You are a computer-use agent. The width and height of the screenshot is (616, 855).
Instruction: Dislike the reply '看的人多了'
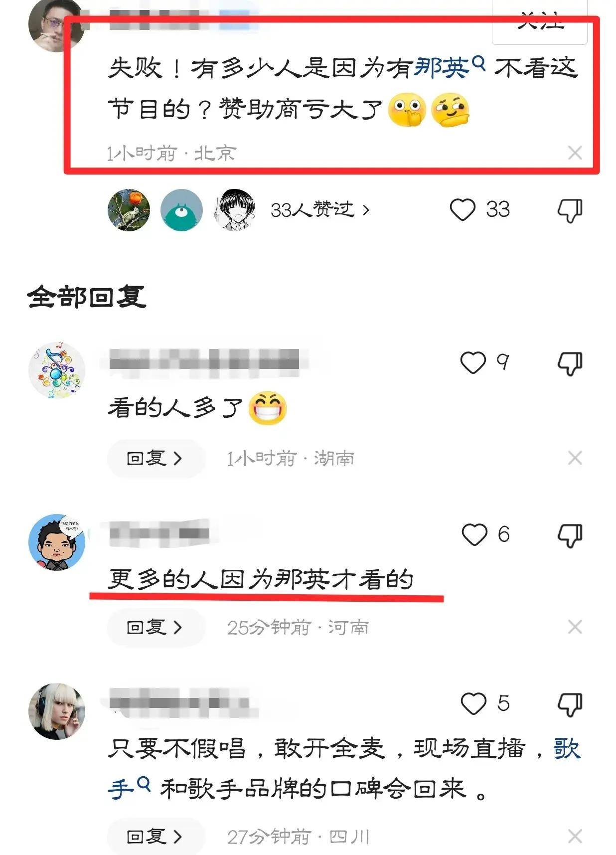(x=570, y=363)
